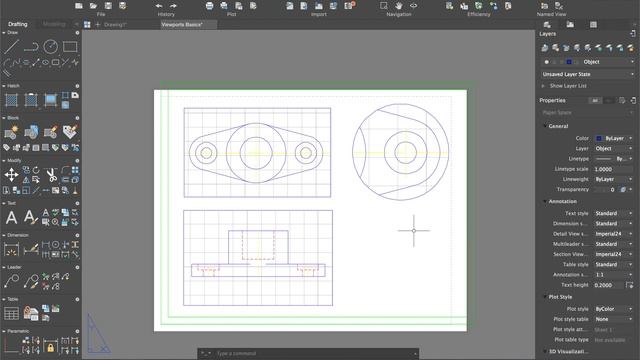The image size is (640, 360).
Task: Select the Line draw tool
Action: (x=11, y=47)
